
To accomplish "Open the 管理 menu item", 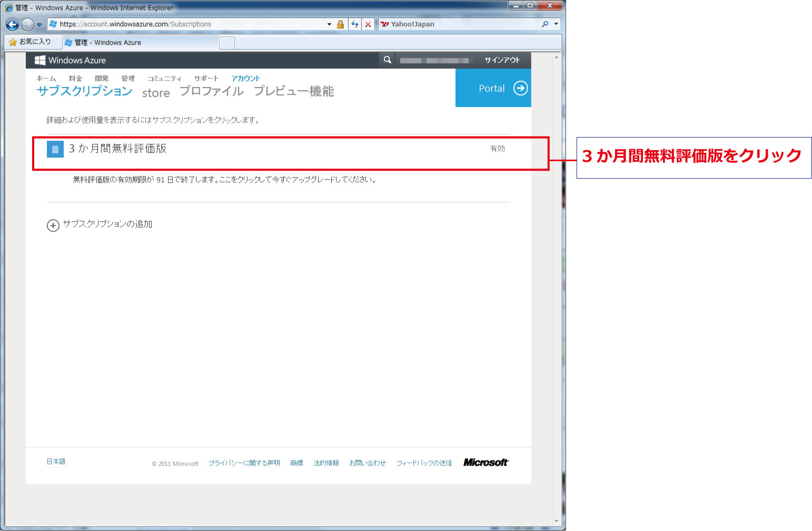I will tap(128, 78).
